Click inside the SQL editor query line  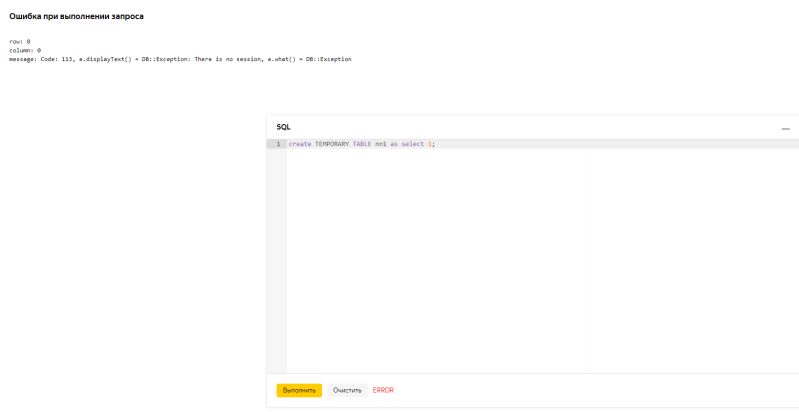click(543, 144)
